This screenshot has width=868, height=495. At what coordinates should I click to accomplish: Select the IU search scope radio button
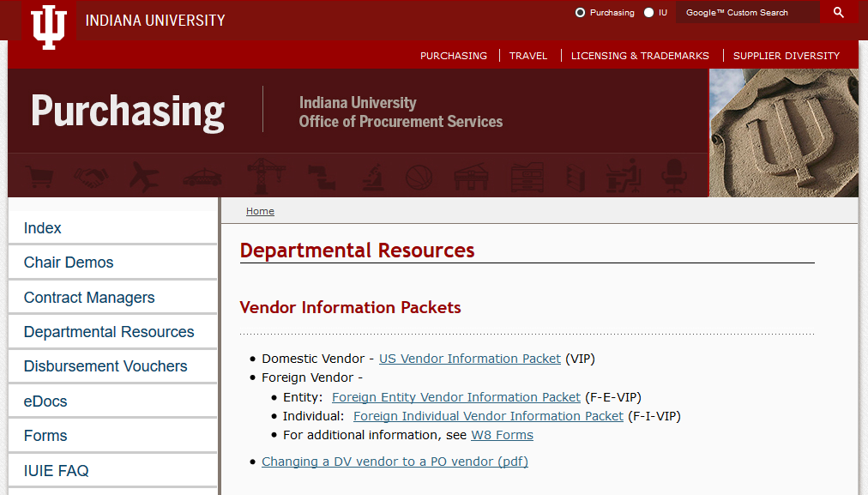point(649,13)
